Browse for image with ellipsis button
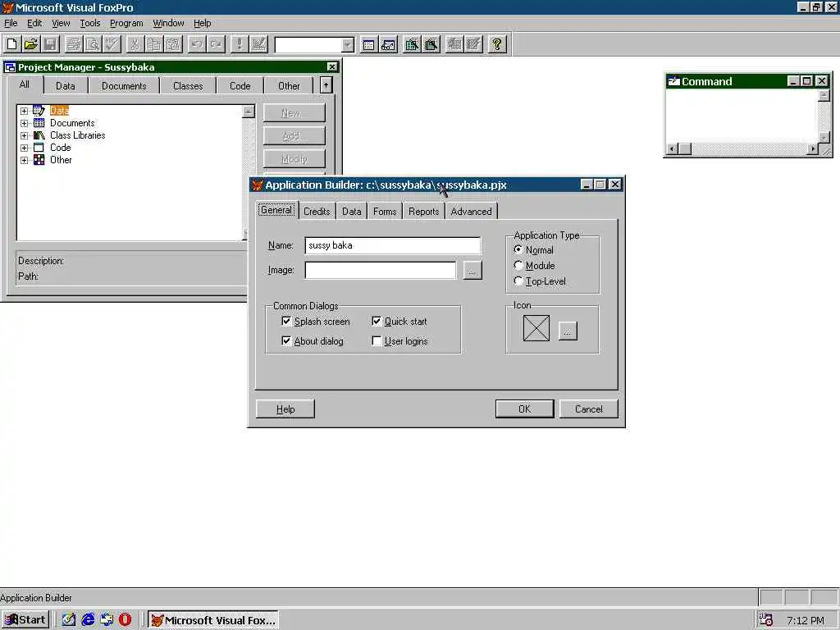Screen dimensions: 840x630 point(472,271)
